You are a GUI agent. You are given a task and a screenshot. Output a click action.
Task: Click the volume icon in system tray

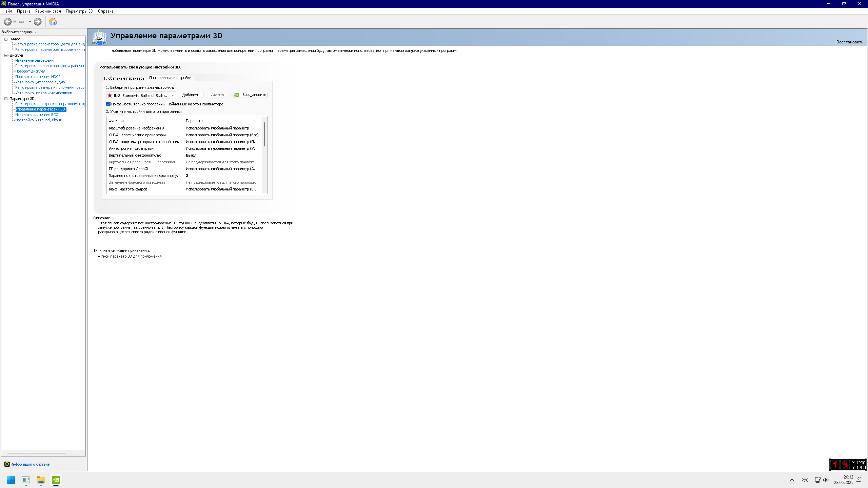(825, 480)
